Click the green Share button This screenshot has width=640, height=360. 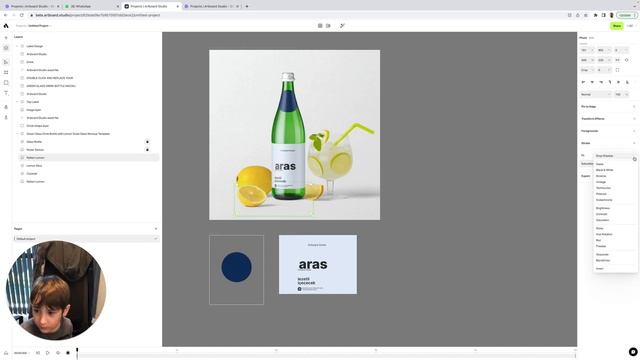617,26
